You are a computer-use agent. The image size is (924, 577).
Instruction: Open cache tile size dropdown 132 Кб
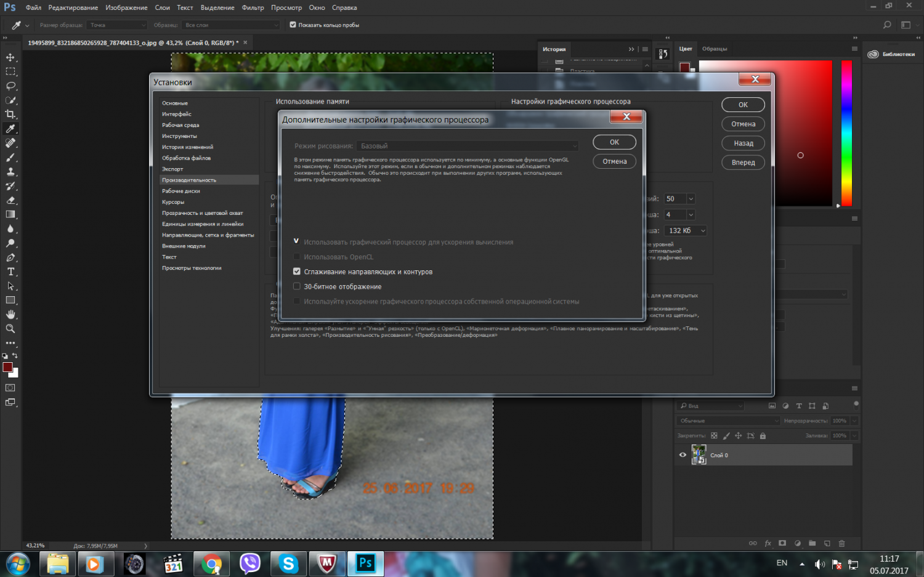[686, 231]
